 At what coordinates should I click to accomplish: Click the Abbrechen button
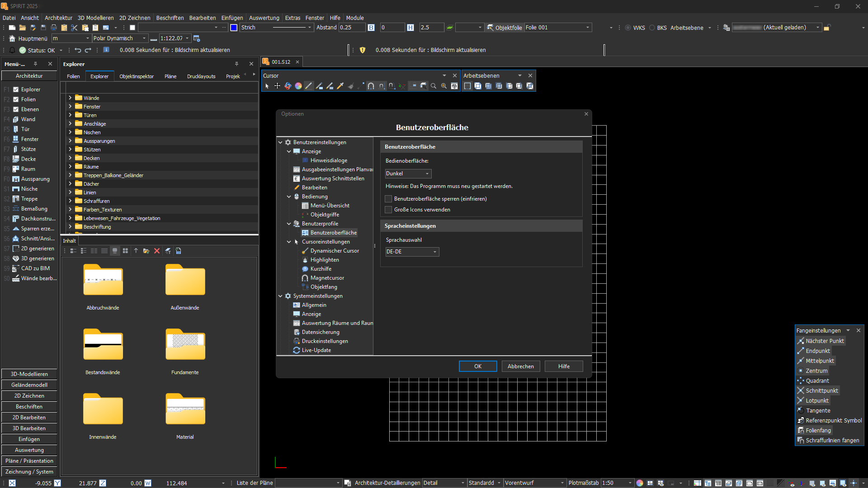(520, 366)
